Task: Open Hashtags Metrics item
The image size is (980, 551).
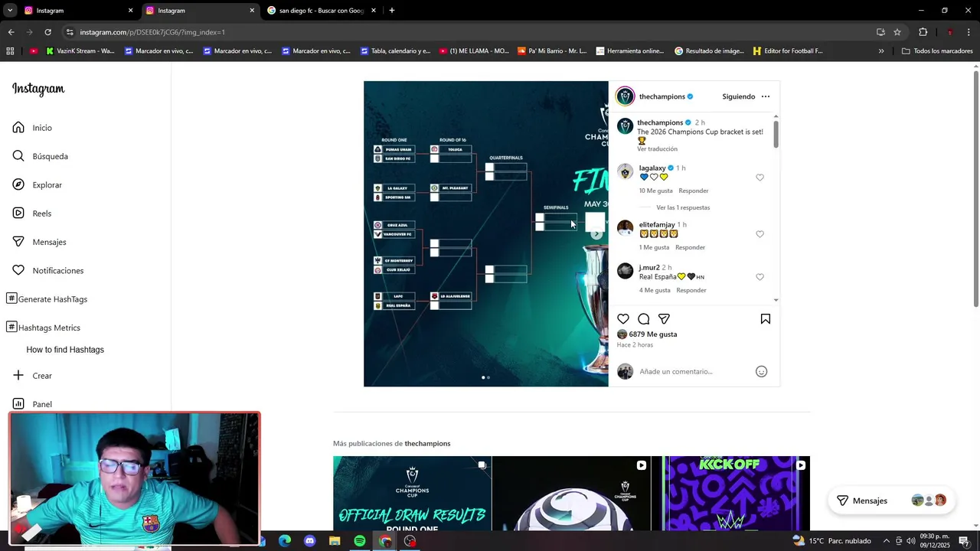Action: (43, 328)
